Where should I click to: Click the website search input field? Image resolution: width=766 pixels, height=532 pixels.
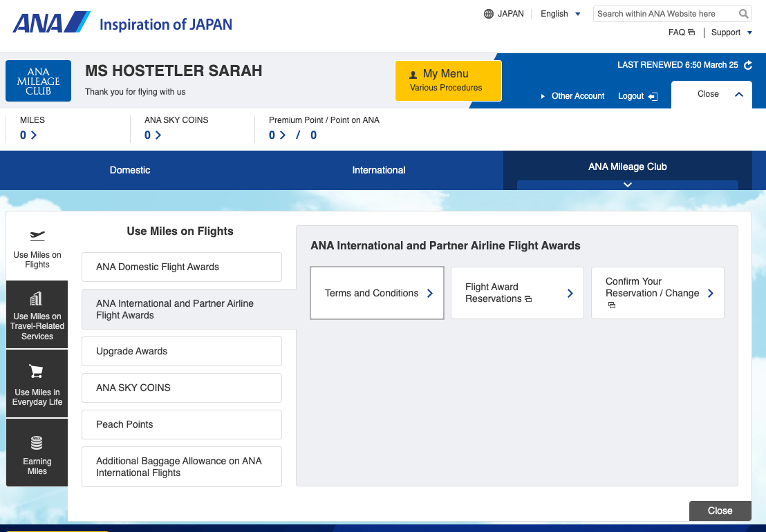coord(664,14)
